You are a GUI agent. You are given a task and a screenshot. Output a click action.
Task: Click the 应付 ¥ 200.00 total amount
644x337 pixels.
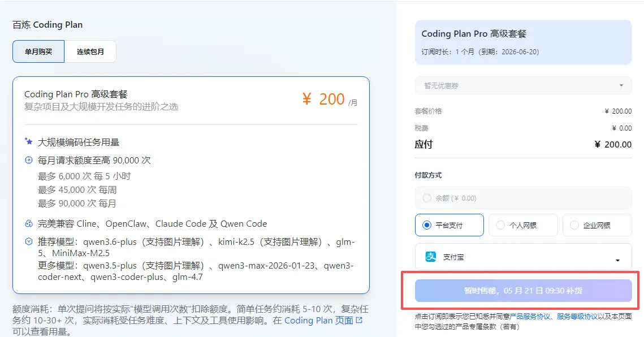[613, 144]
